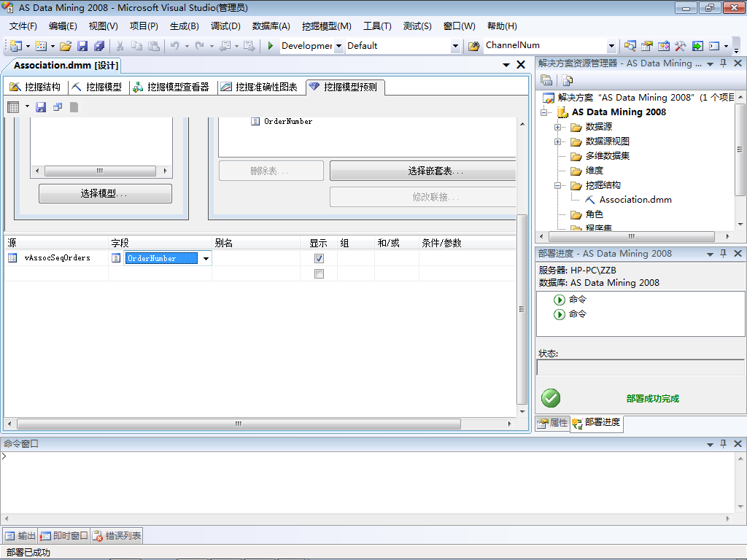Click the Open File folder icon

(66, 46)
